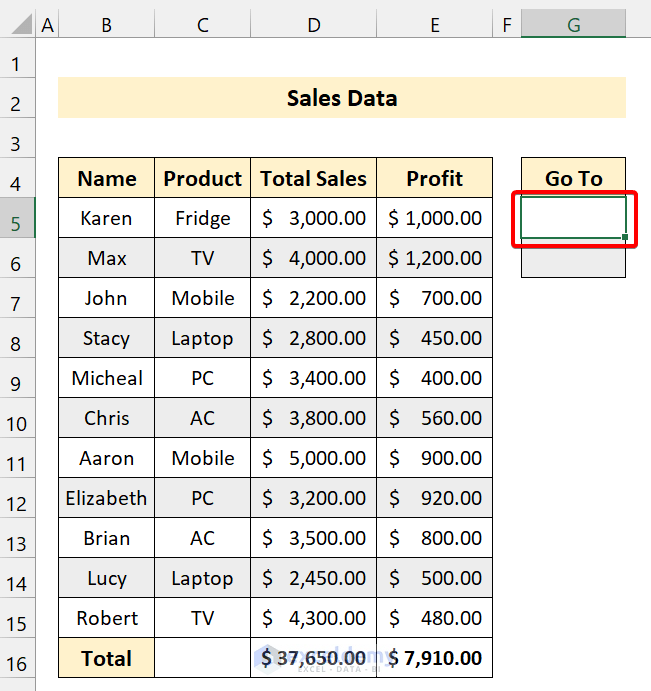Viewport: 651px width, 691px height.
Task: Click the gray cell below Go To input
Action: [573, 259]
